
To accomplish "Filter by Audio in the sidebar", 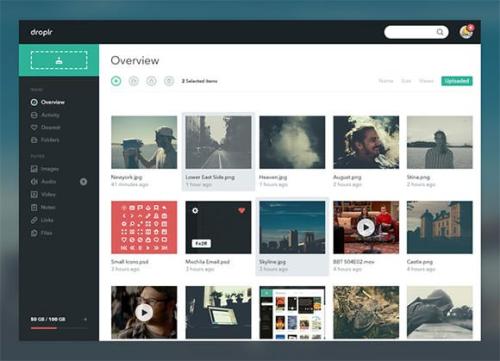I will [43, 182].
